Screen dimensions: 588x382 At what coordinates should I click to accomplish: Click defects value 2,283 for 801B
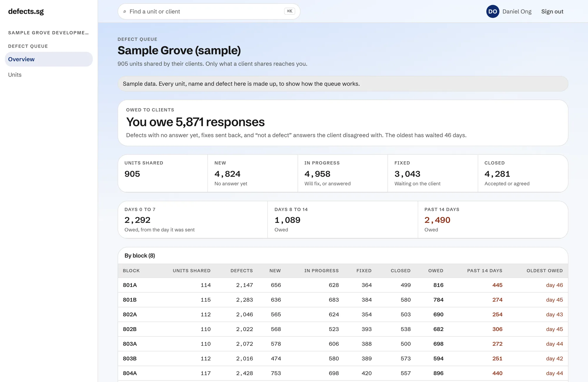point(244,300)
